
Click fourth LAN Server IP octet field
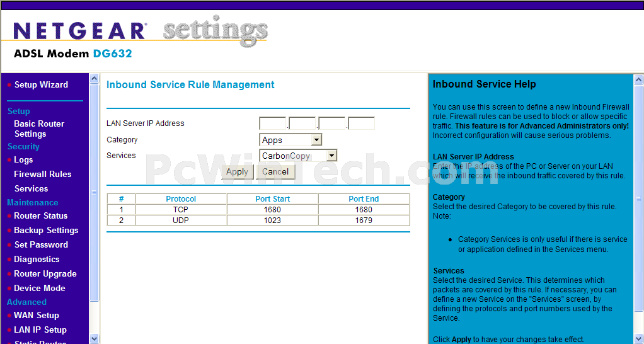362,123
